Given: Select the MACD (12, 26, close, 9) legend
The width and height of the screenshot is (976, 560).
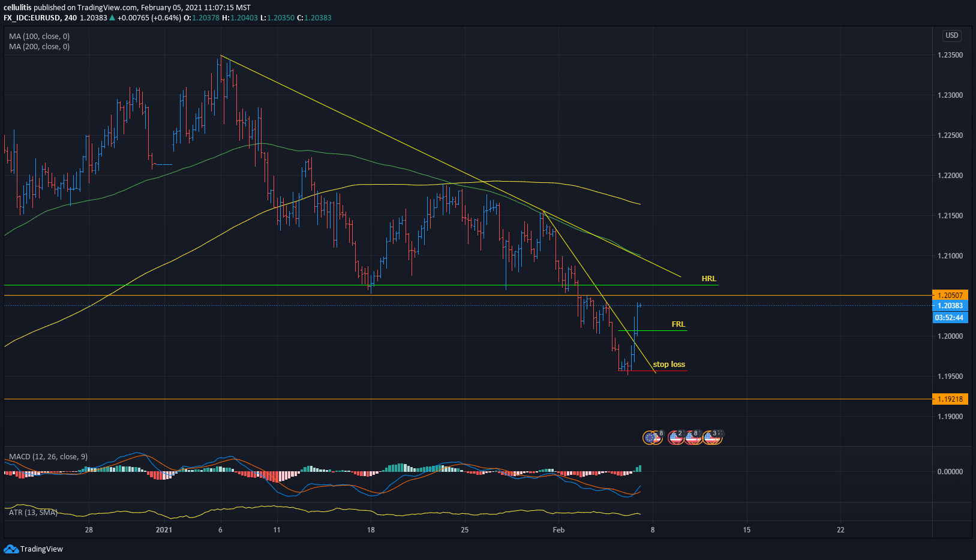Looking at the screenshot, I should 48,457.
